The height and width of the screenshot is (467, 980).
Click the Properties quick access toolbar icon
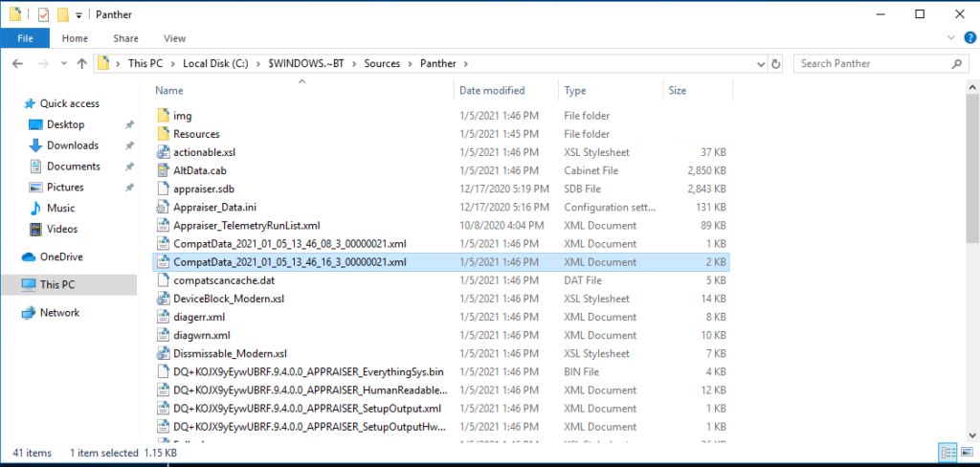(x=43, y=14)
